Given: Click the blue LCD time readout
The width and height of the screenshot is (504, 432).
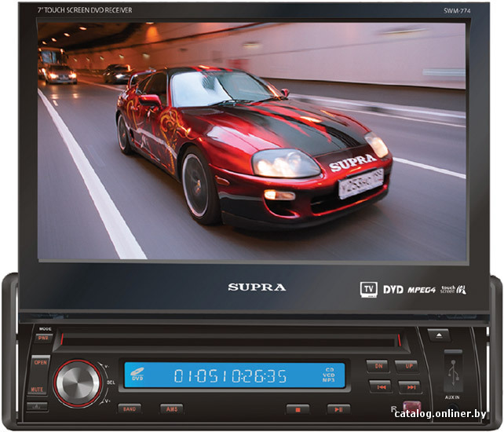Looking at the screenshot, I should click(x=230, y=375).
